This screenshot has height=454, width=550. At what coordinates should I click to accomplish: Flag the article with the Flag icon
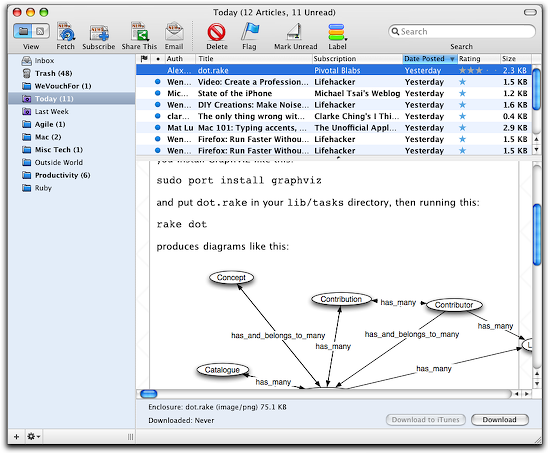[x=249, y=32]
